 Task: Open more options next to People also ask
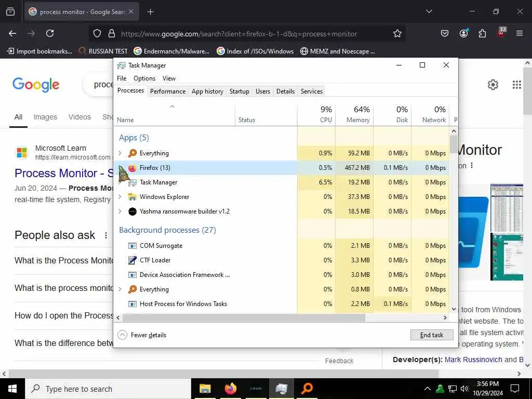point(106,235)
